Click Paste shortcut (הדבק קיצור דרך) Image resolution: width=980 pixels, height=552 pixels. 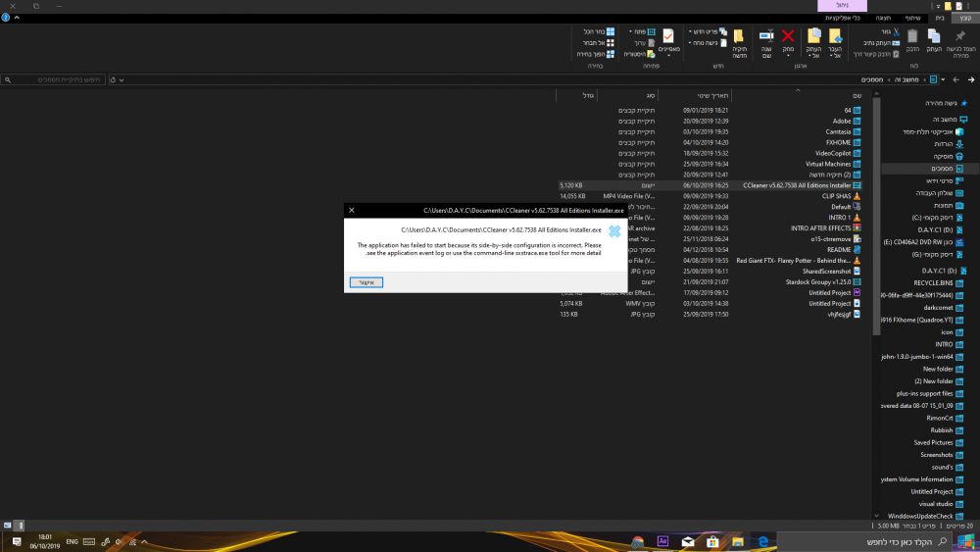[876, 54]
